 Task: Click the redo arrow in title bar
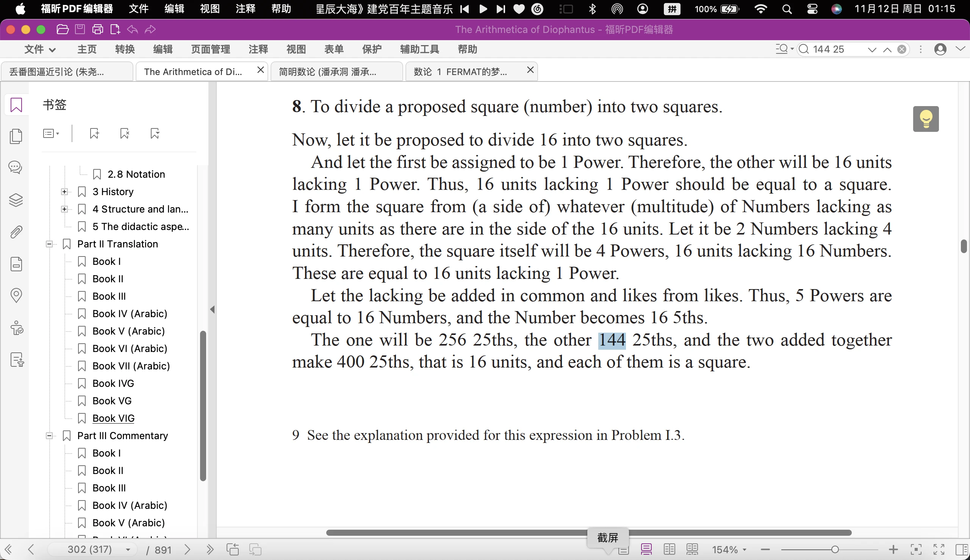[x=150, y=29]
